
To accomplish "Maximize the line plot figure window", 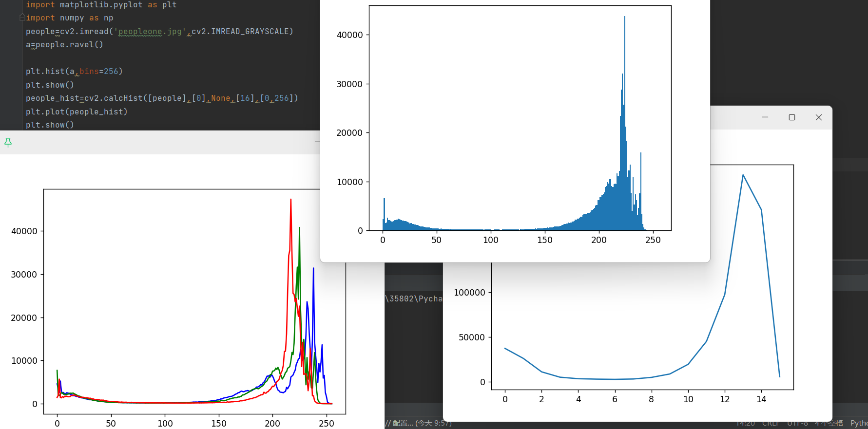I will 792,117.
